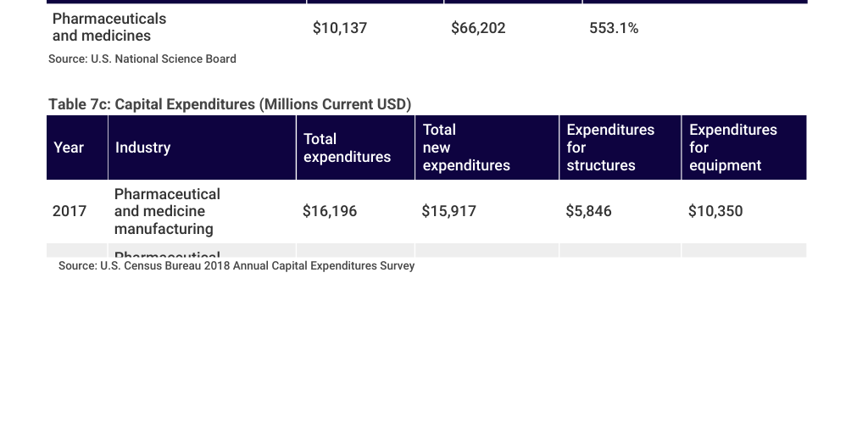Screen dimensions: 868x434
Task: Click the U.S. National Science Board source note
Action: pos(142,58)
